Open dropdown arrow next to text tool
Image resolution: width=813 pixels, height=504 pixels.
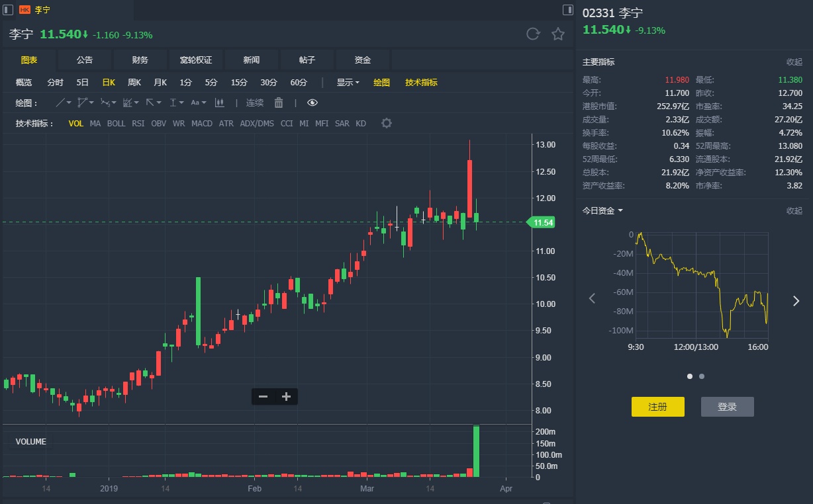click(x=204, y=103)
